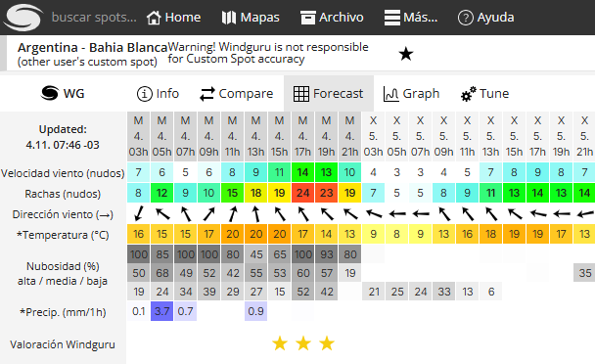Open the Tune gears settings
Screen dimensions: 595x364
(x=468, y=94)
